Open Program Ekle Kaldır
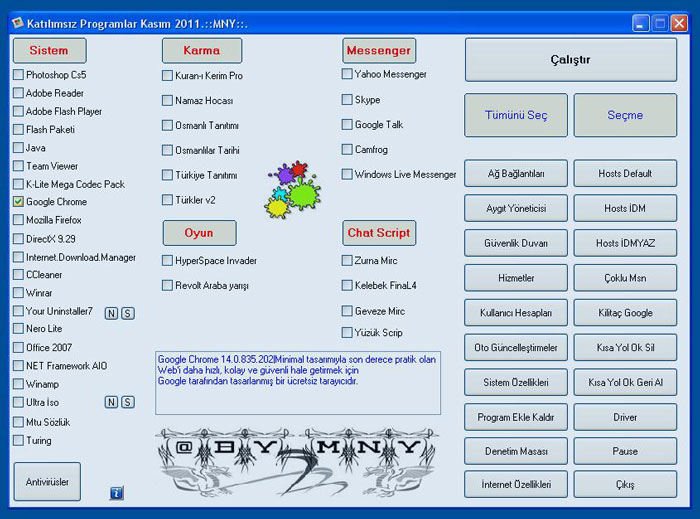Image resolution: width=700 pixels, height=519 pixels. (x=516, y=417)
